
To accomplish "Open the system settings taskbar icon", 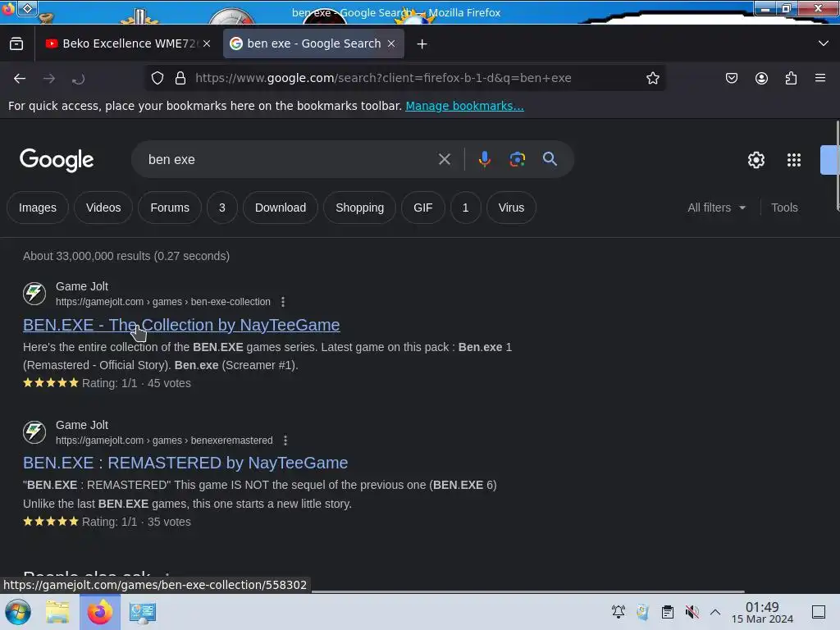I will pyautogui.click(x=143, y=612).
